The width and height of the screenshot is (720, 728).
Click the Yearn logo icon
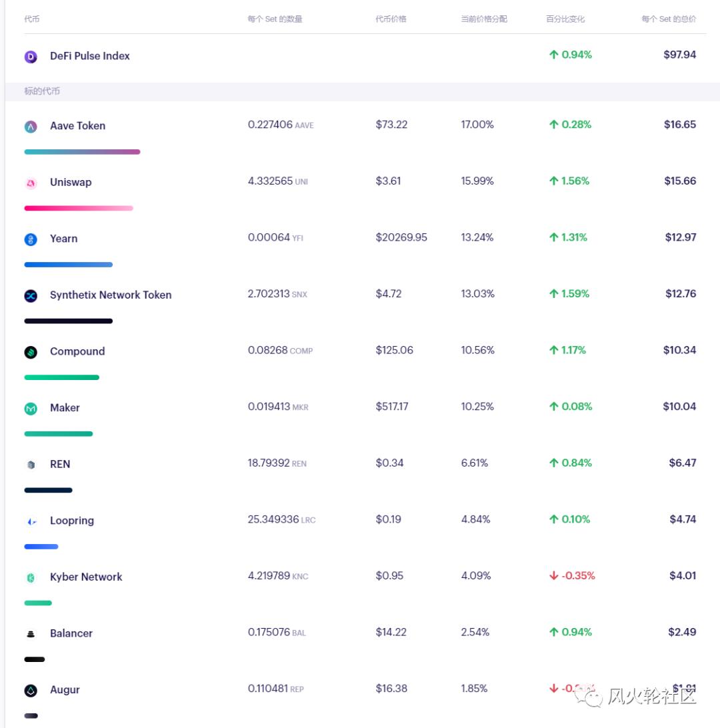pos(31,239)
